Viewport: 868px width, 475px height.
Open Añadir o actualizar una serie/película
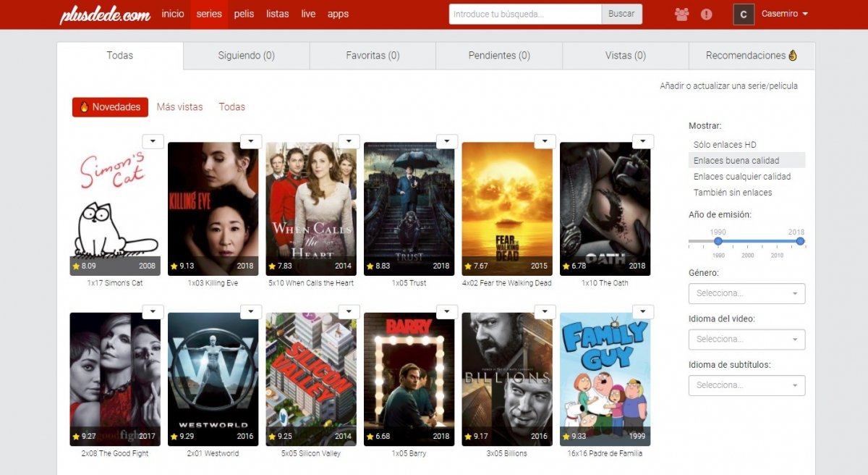coord(728,86)
